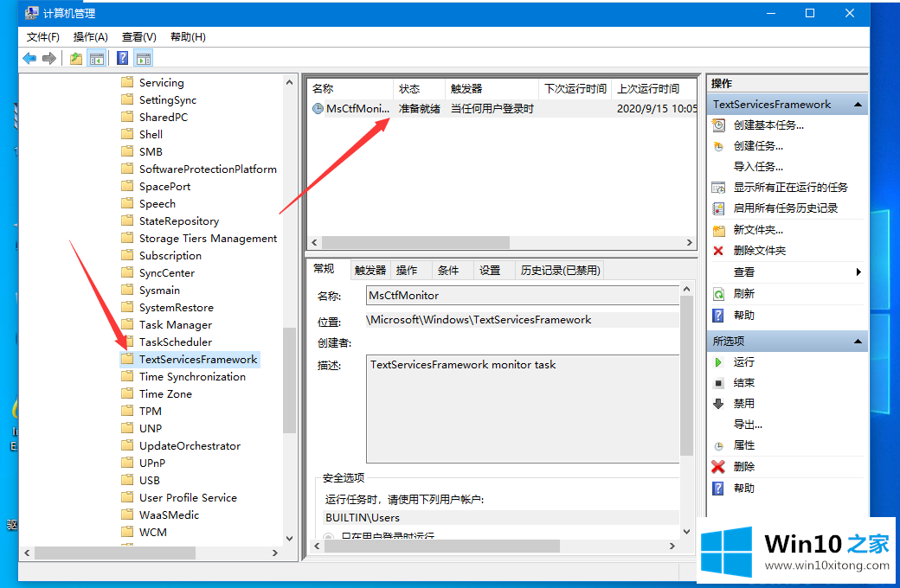Click the 创建基本任务 icon in actions
Screen dimensions: 900x588
[718, 125]
